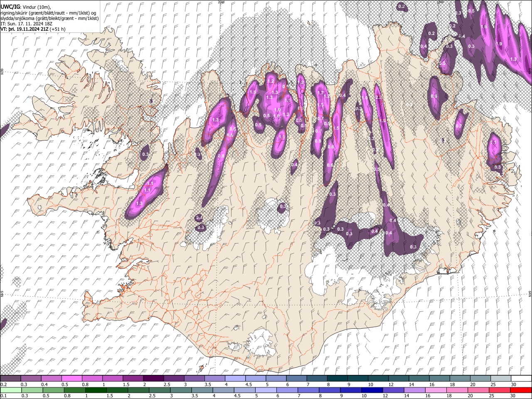Select the snow-scale swatch between 0.3 and 0.4
Image resolution: width=532 pixels, height=399 pixels.
pyautogui.click(x=31, y=379)
